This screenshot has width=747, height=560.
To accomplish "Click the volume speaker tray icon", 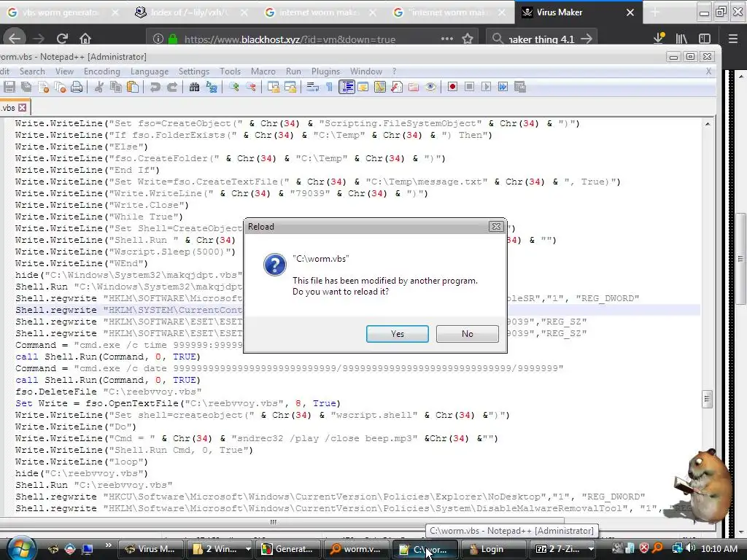I will [x=690, y=548].
